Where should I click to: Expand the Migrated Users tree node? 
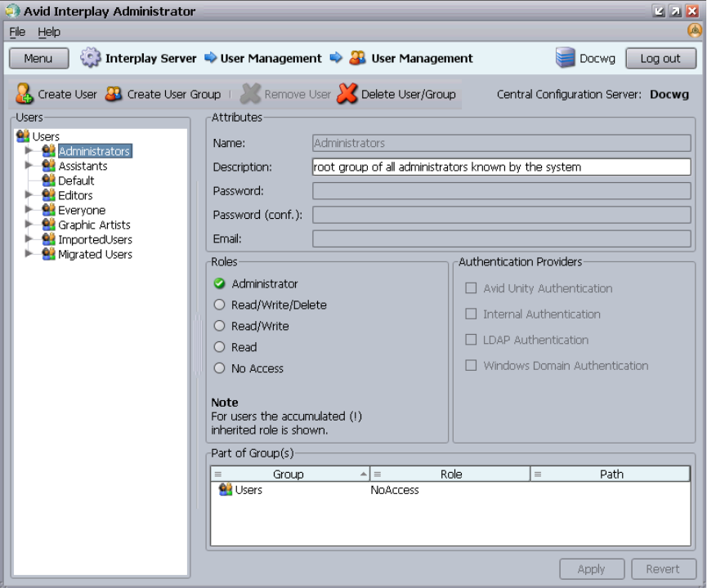click(x=29, y=254)
